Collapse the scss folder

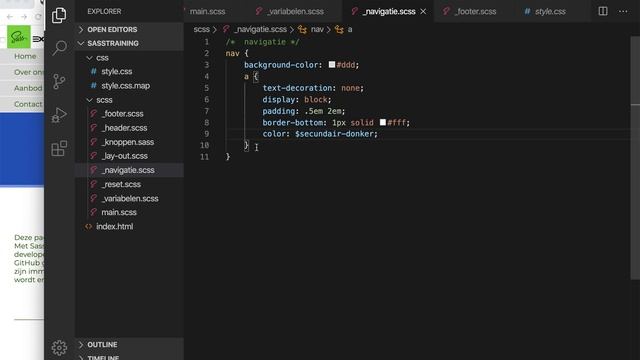pyautogui.click(x=129, y=100)
